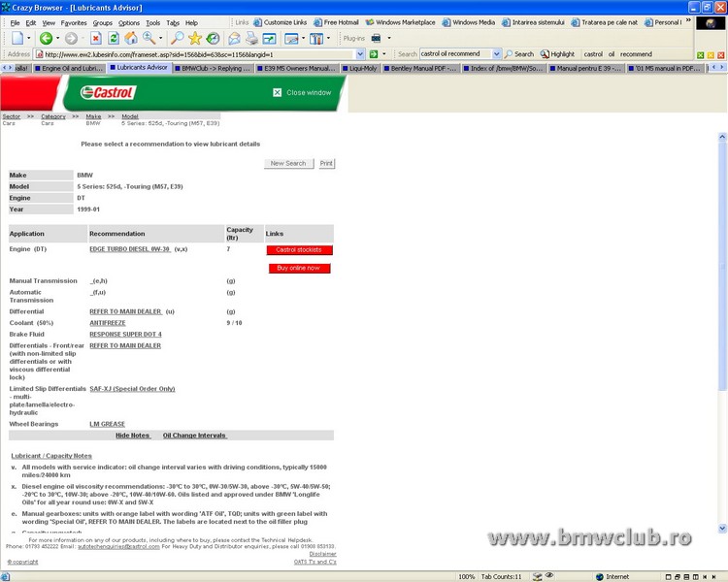Image resolution: width=728 pixels, height=582 pixels.
Task: Expand the Zoom dropdown arrow
Action: coord(160,38)
